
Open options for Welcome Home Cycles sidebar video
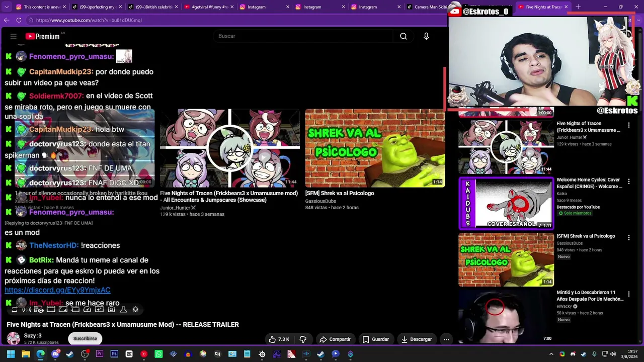pos(628,181)
